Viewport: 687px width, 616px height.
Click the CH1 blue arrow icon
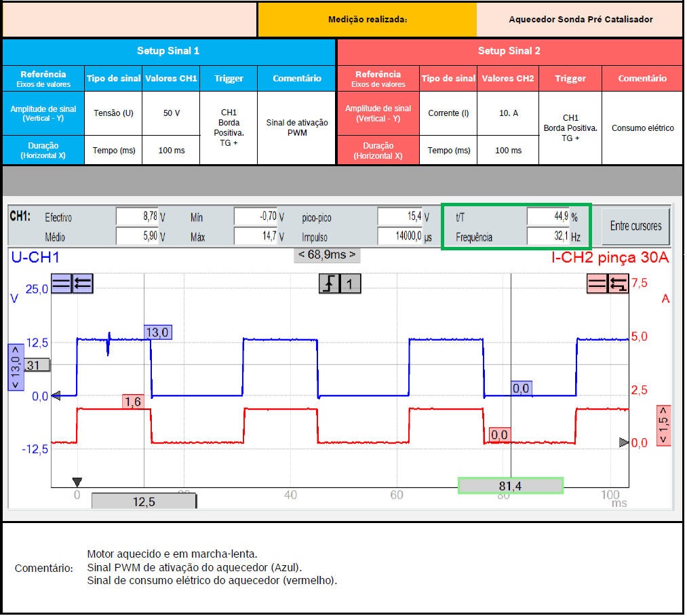click(x=82, y=284)
